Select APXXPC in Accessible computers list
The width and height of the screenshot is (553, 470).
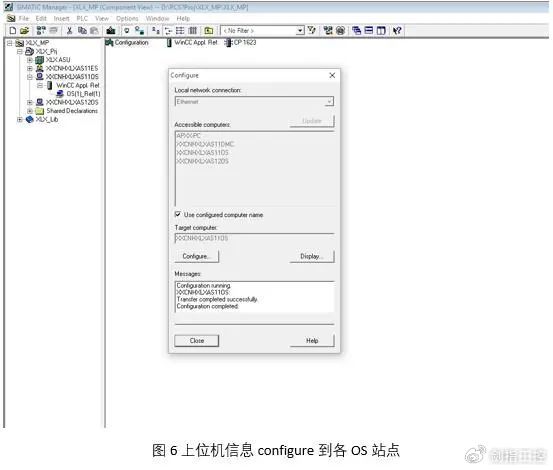189,136
